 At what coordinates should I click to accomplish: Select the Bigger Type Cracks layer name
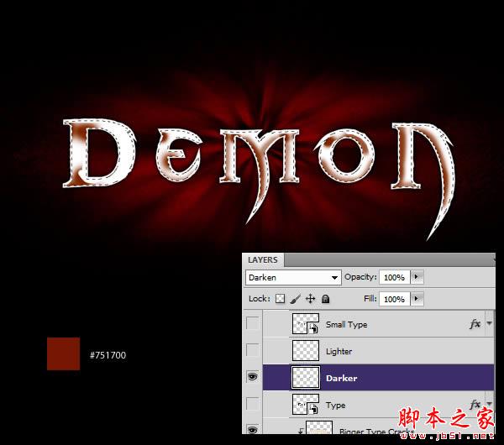click(376, 431)
